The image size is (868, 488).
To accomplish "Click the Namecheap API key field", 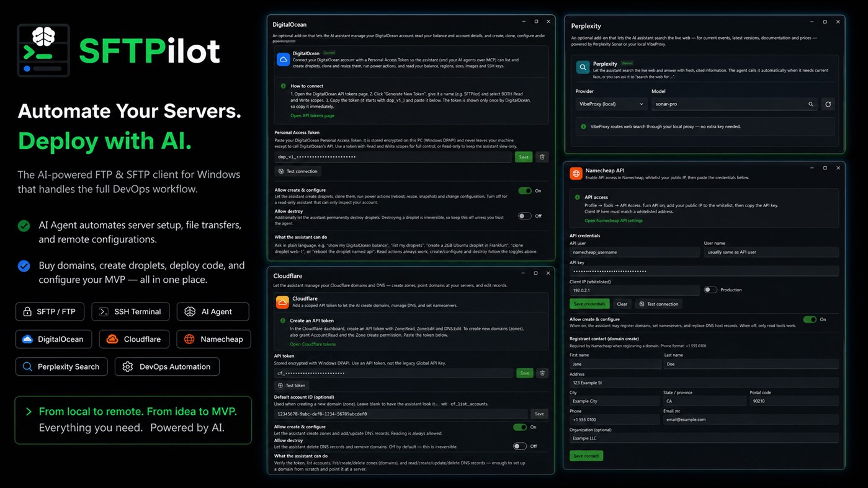I will [x=704, y=271].
